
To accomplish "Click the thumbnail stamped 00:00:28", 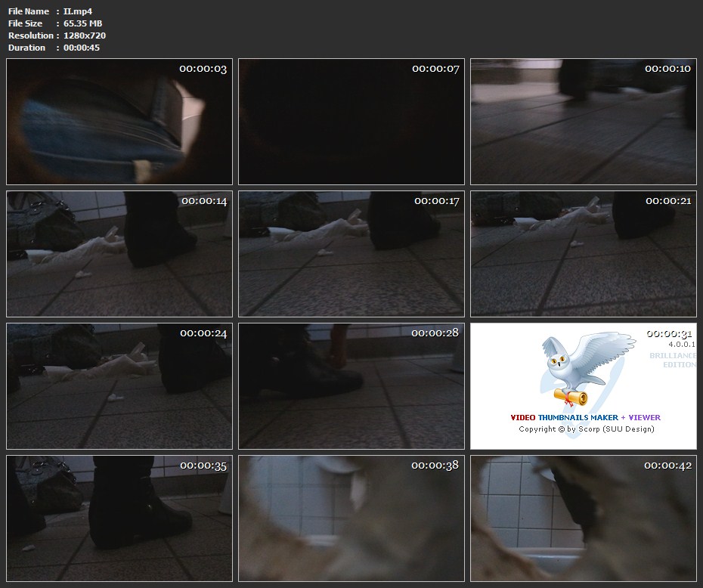I will coord(351,386).
